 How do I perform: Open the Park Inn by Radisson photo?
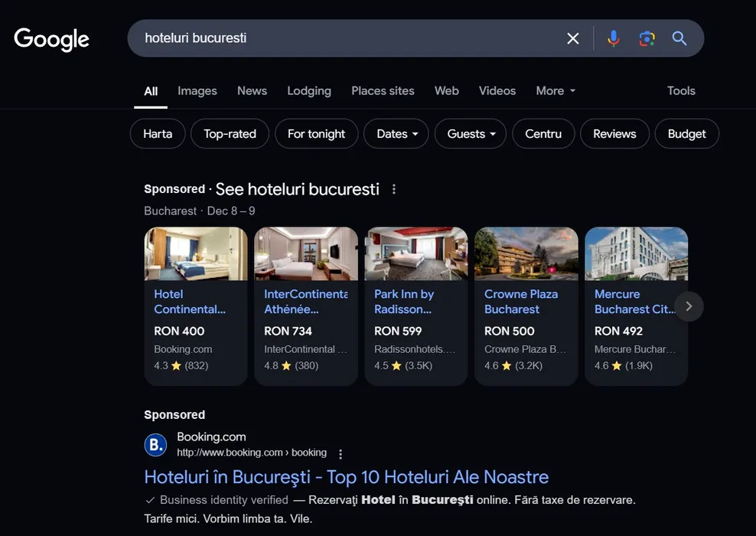click(416, 253)
